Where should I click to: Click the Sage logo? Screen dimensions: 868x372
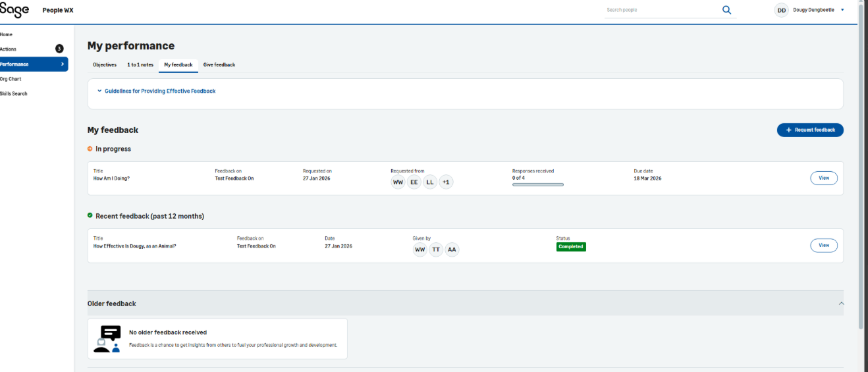coord(14,10)
